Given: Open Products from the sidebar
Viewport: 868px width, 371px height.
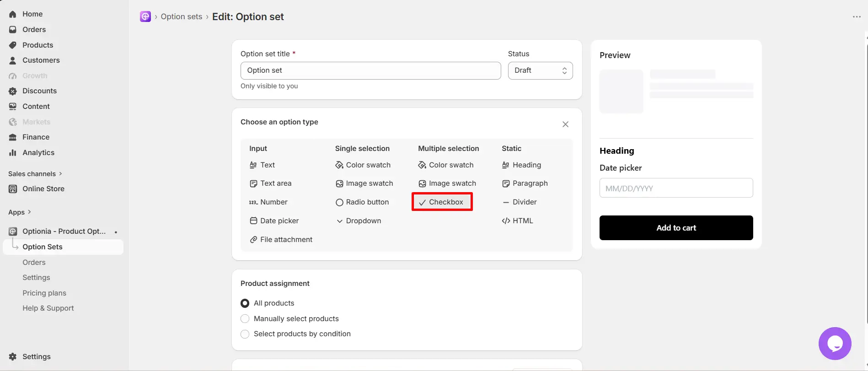Looking at the screenshot, I should [38, 45].
